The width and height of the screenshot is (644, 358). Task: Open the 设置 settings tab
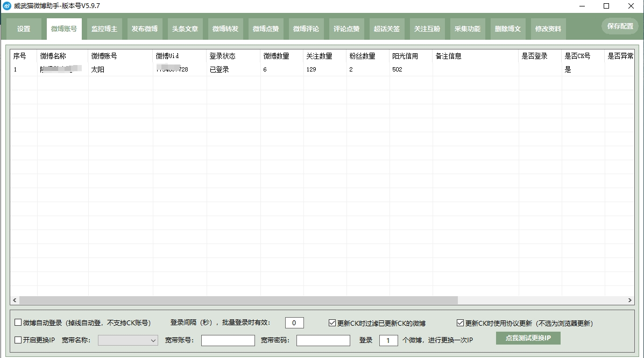click(x=23, y=29)
